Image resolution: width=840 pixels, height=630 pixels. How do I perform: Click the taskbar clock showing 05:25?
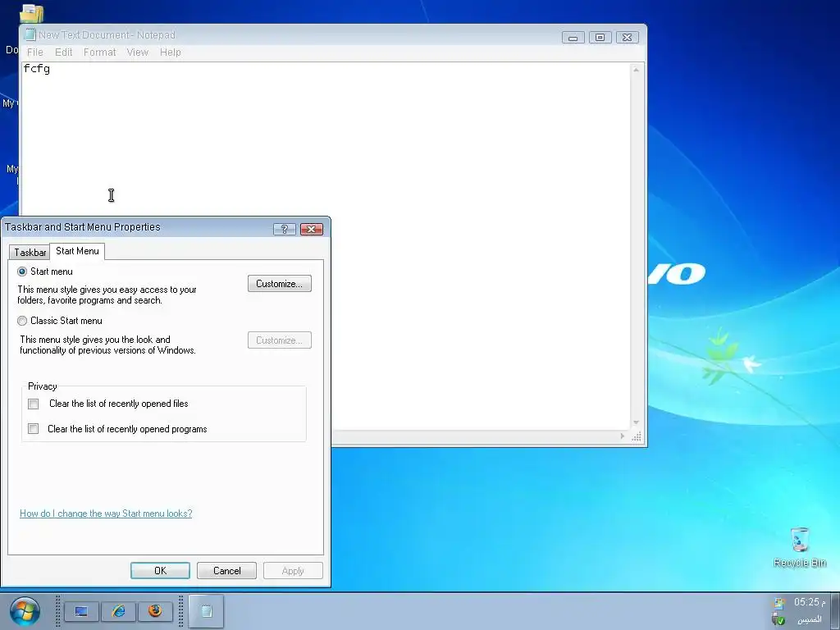click(x=809, y=602)
